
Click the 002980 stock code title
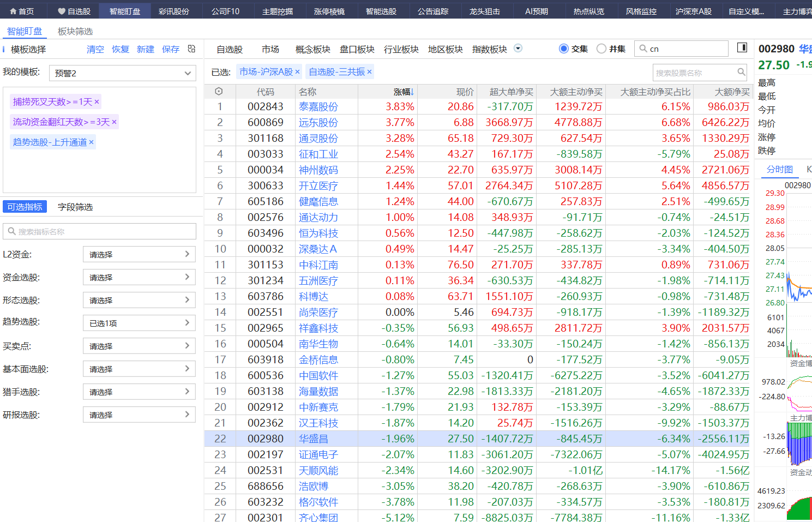777,49
